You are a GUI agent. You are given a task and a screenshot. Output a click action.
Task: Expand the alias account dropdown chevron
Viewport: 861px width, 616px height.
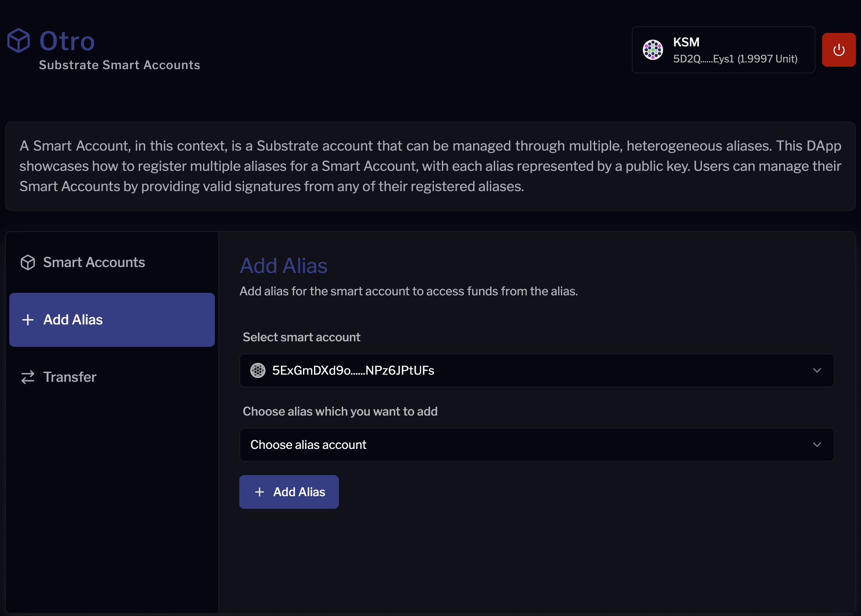click(817, 445)
